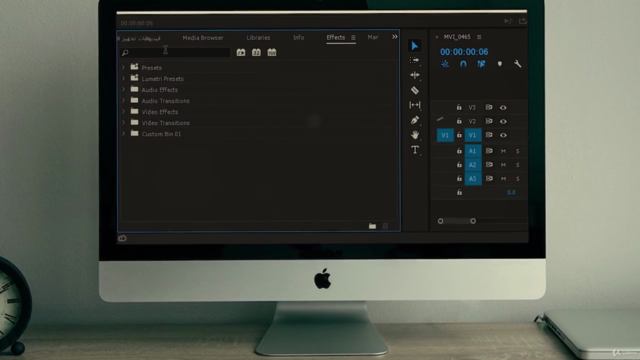Viewport: 640px width, 360px height.
Task: Solo audio track A1
Action: 518,151
